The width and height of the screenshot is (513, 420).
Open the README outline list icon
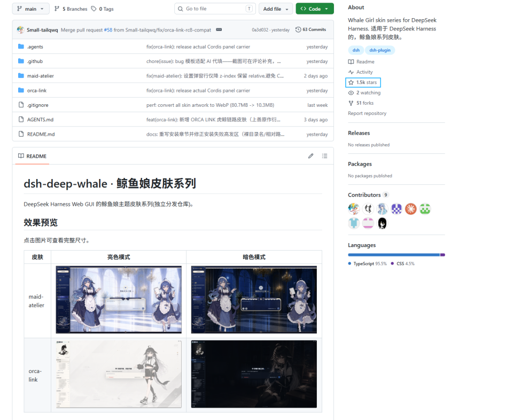pyautogui.click(x=324, y=156)
